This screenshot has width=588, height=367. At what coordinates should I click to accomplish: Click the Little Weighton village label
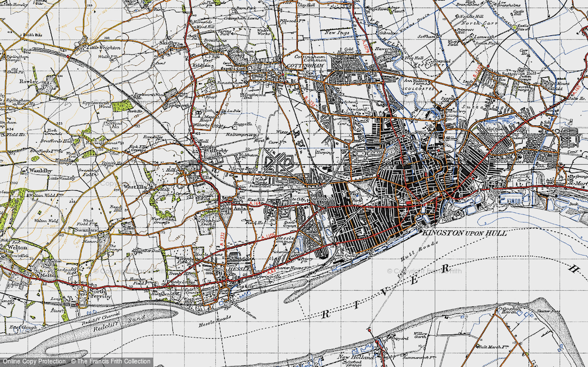click(104, 48)
